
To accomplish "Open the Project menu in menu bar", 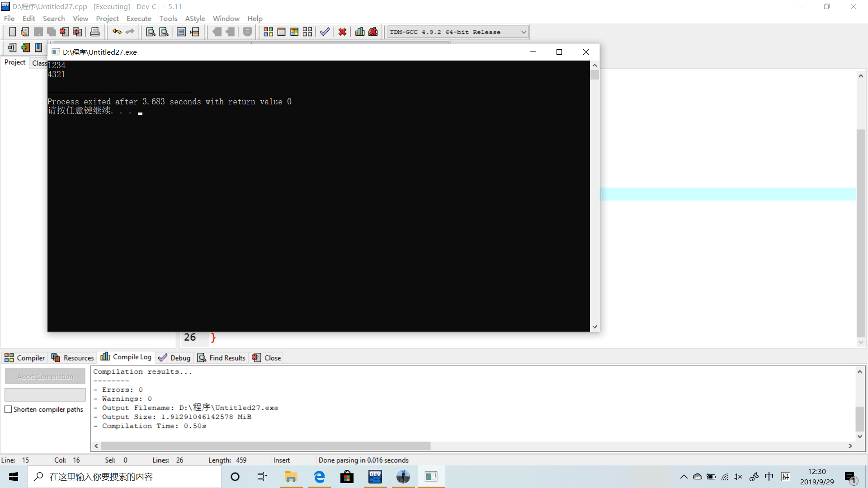I will (x=107, y=19).
